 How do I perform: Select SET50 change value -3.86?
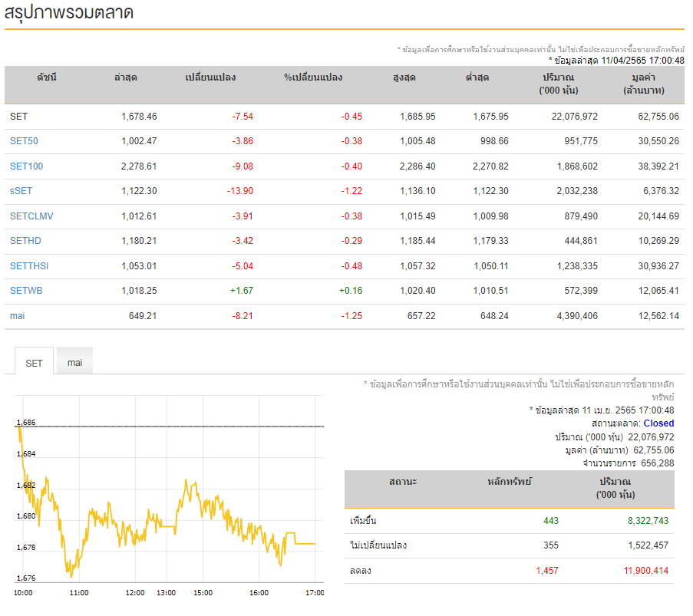[243, 141]
